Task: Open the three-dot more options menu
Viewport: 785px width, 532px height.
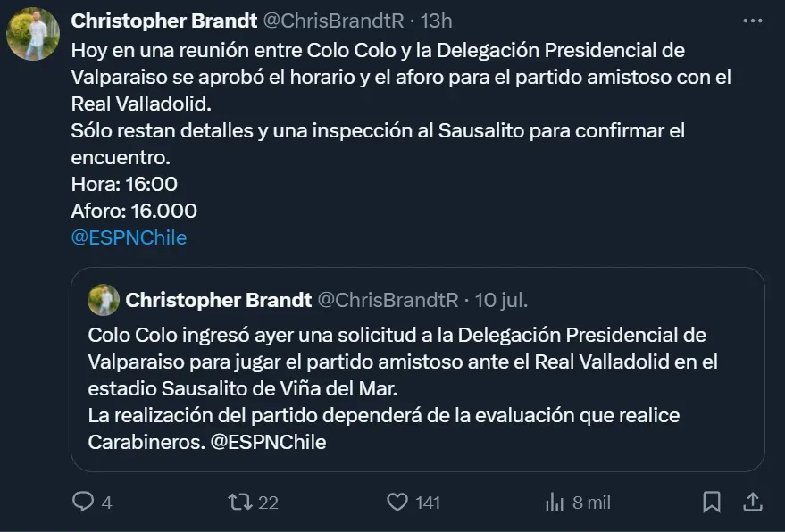Action: (752, 21)
